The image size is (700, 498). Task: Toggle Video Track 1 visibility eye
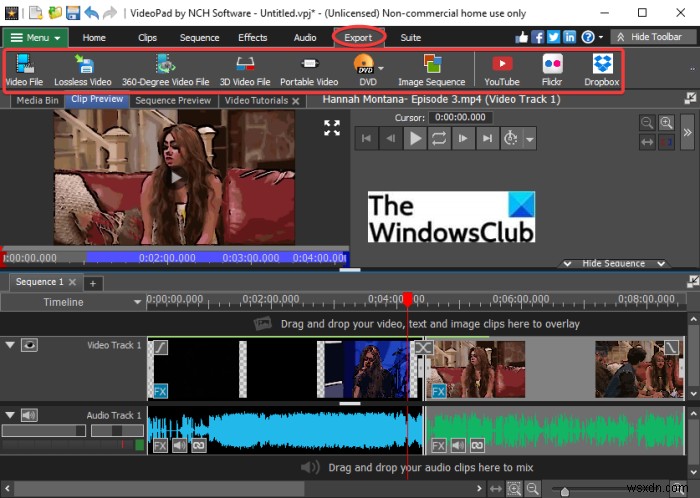[29, 345]
